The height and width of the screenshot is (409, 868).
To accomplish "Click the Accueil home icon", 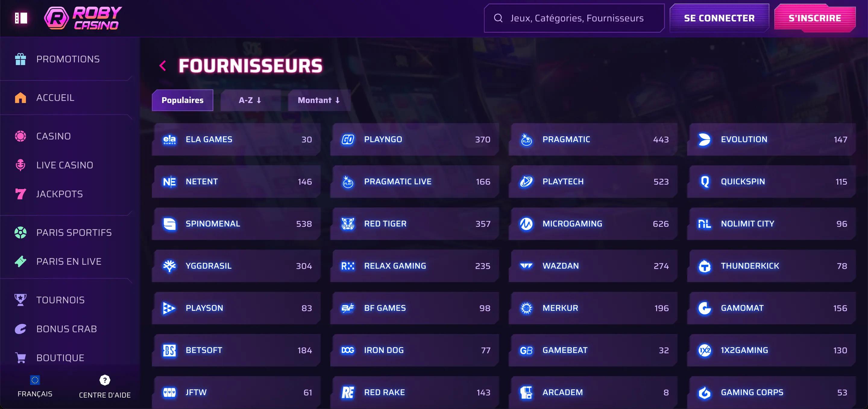I will [20, 98].
